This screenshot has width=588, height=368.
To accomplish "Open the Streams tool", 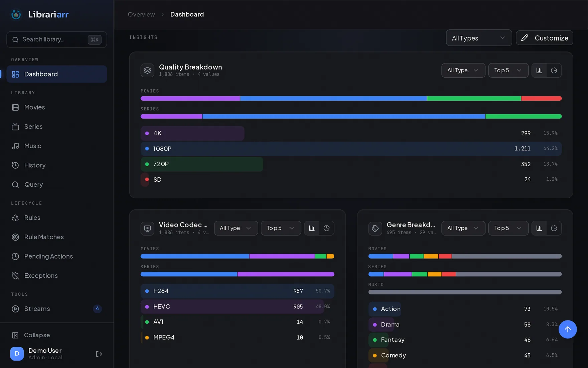I will (57, 309).
